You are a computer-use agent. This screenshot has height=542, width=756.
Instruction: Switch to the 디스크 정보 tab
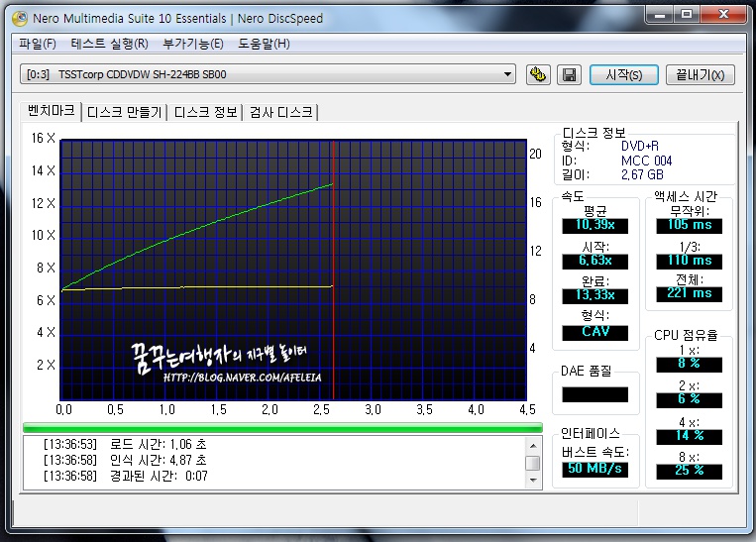coord(205,112)
